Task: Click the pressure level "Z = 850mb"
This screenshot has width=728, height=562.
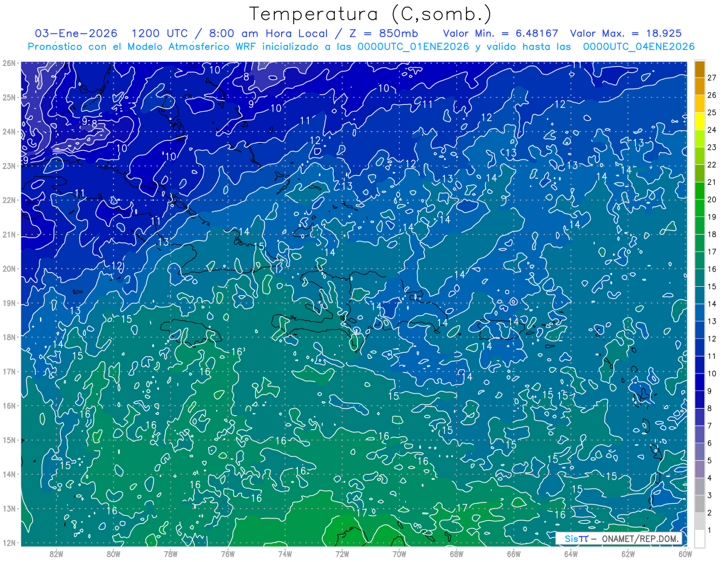Action: tap(383, 33)
